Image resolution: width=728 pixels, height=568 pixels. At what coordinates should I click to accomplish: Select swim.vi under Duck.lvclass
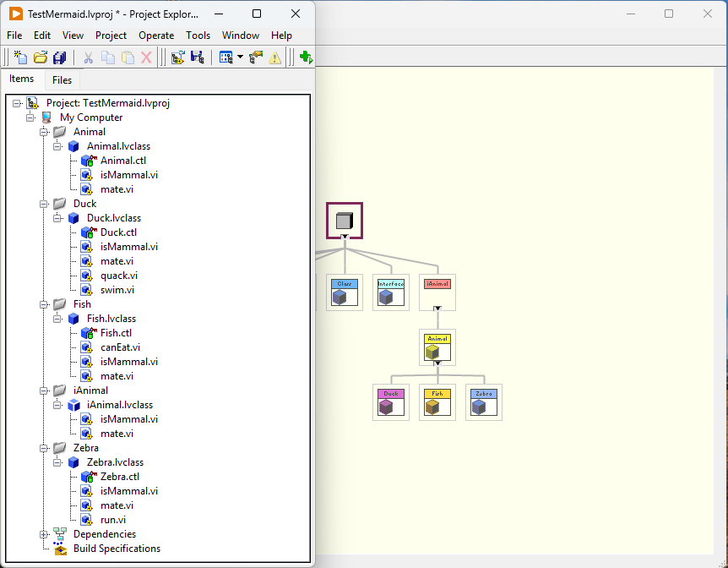click(117, 290)
